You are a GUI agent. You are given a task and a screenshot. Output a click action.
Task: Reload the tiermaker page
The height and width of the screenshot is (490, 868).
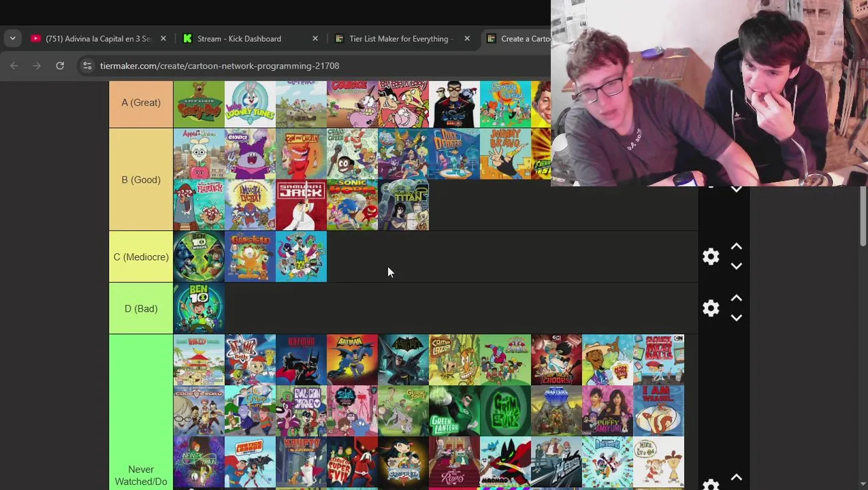(x=60, y=66)
